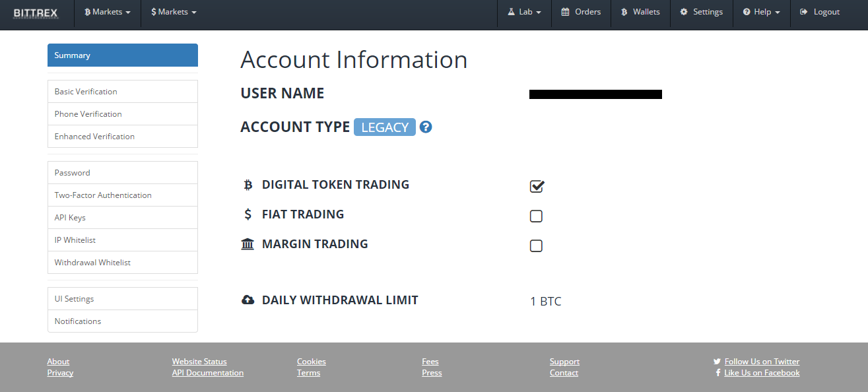The image size is (868, 392).
Task: Click the Bittrex logo
Action: [x=36, y=13]
